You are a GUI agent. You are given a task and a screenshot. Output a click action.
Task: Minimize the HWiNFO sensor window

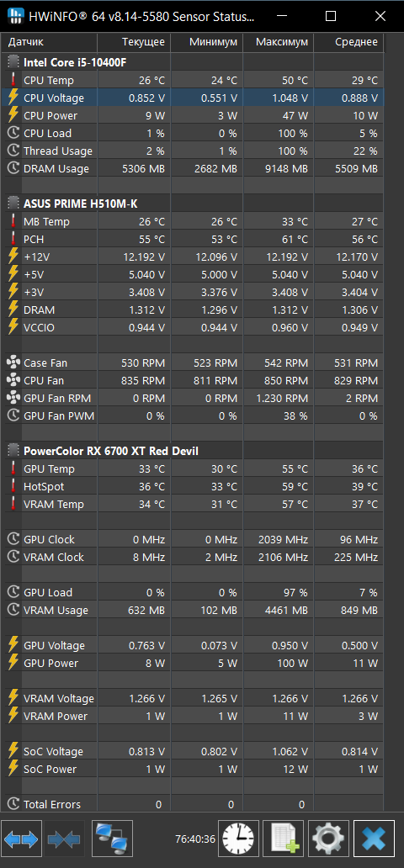(x=280, y=16)
